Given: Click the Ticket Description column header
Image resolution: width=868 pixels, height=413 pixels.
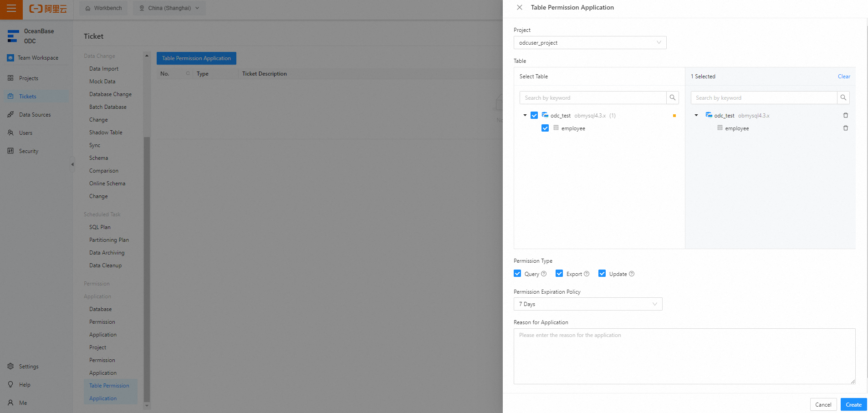Looking at the screenshot, I should click(264, 74).
